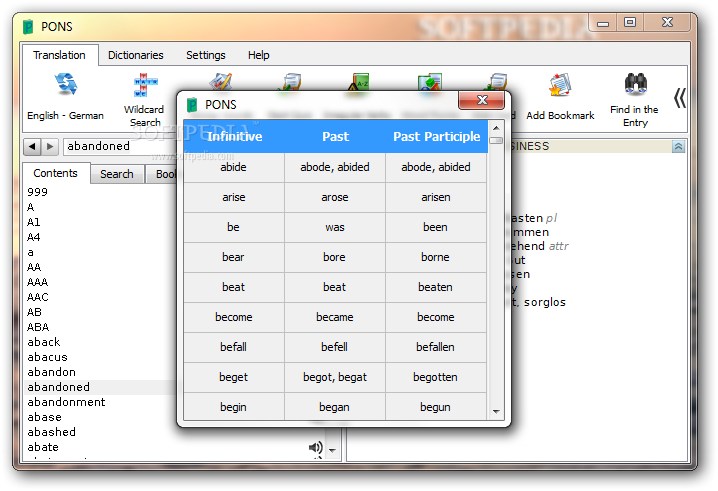Image resolution: width=718 pixels, height=491 pixels.
Task: Select 'abandon' in the contents list
Action: pyautogui.click(x=51, y=372)
